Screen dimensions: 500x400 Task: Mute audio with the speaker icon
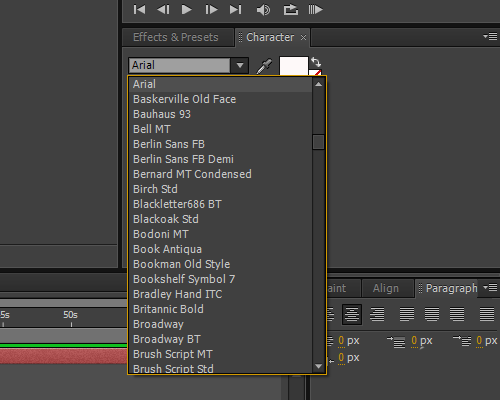pos(263,10)
